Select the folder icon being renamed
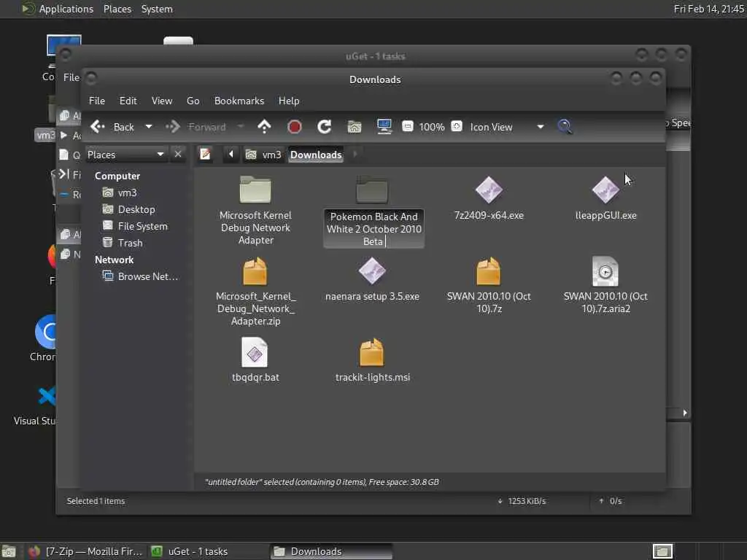 (372, 190)
